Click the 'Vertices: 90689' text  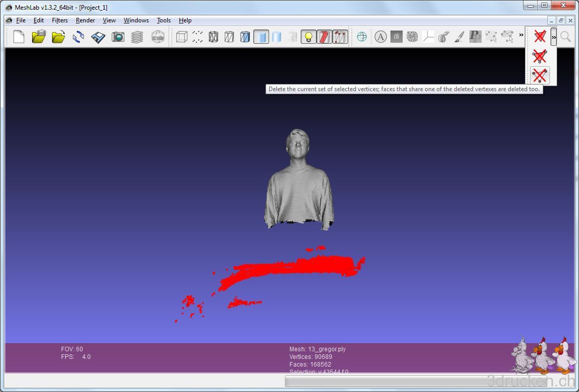pyautogui.click(x=310, y=356)
